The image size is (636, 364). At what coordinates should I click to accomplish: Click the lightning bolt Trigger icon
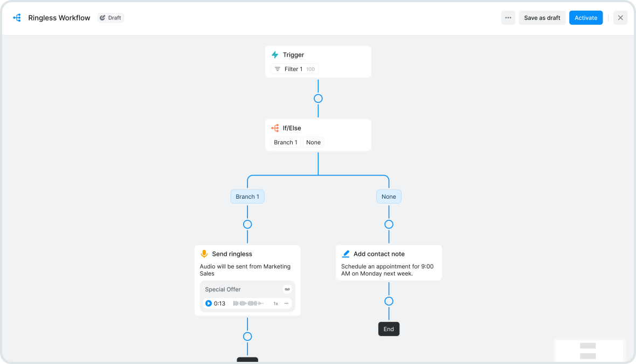pyautogui.click(x=275, y=55)
